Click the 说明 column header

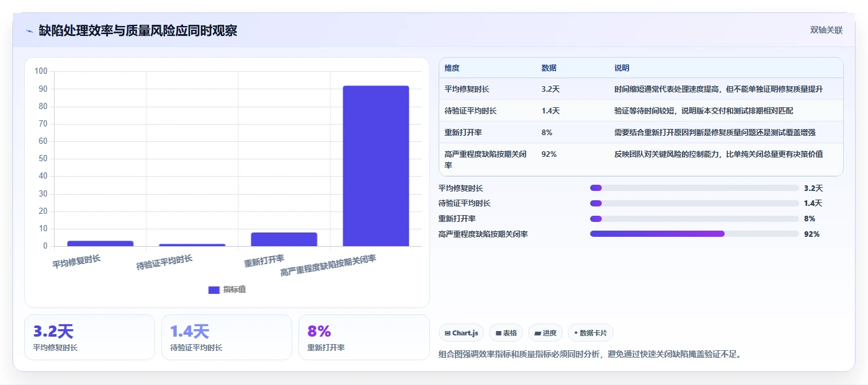[622, 68]
